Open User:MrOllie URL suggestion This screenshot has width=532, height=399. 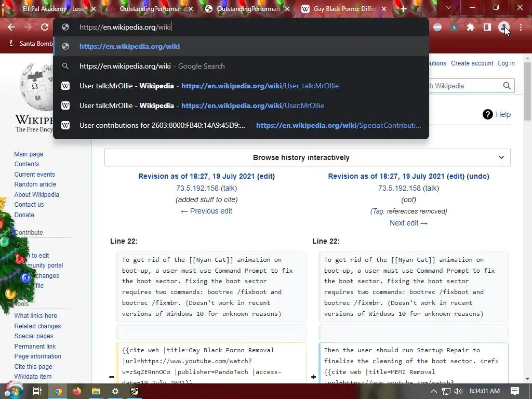[241, 105]
